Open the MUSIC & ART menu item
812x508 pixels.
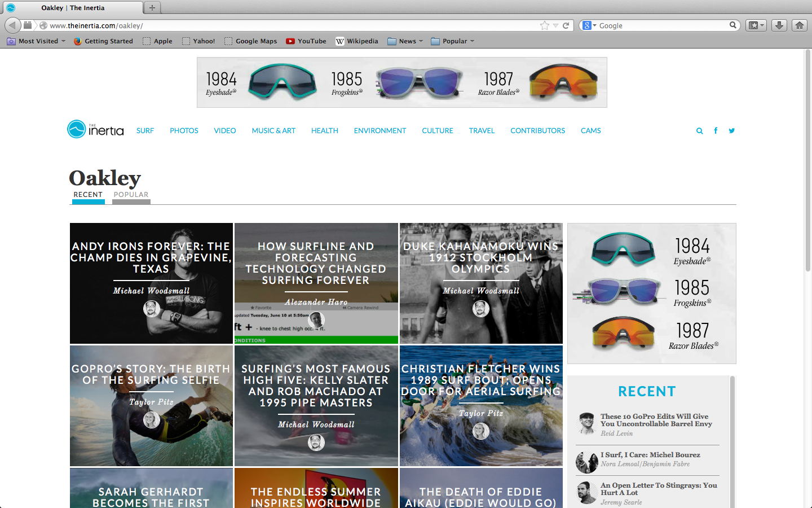[273, 130]
